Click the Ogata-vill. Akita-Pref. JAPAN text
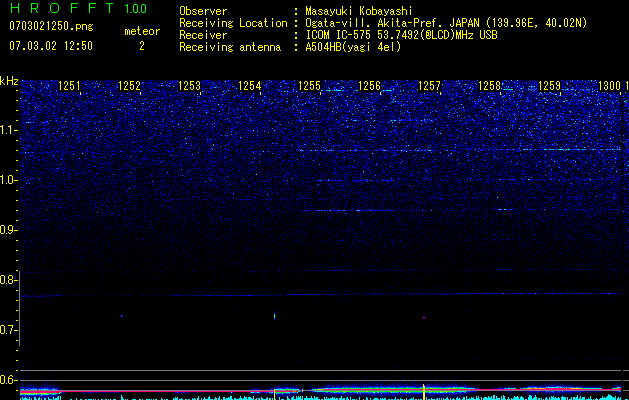Image resolution: width=629 pixels, height=400 pixels. (x=392, y=23)
